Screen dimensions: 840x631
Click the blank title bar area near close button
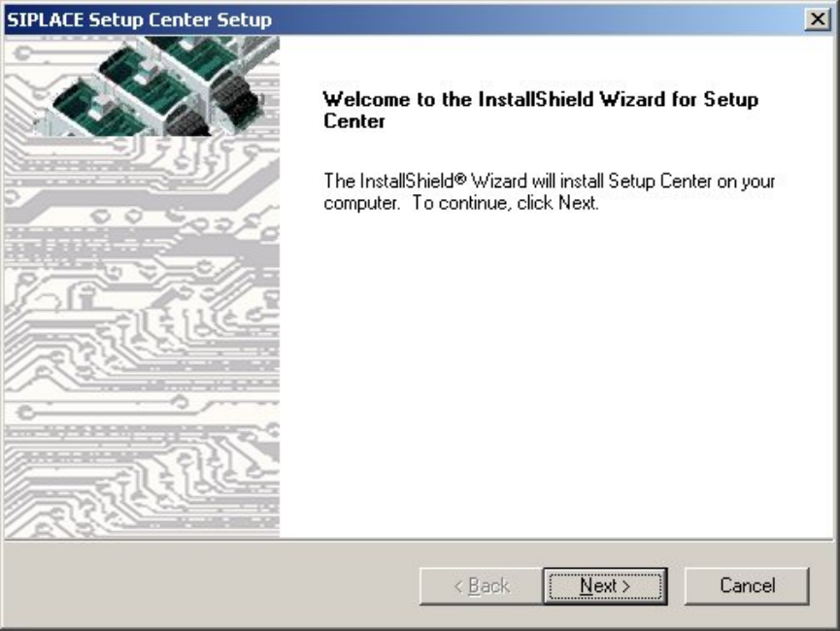click(x=583, y=20)
